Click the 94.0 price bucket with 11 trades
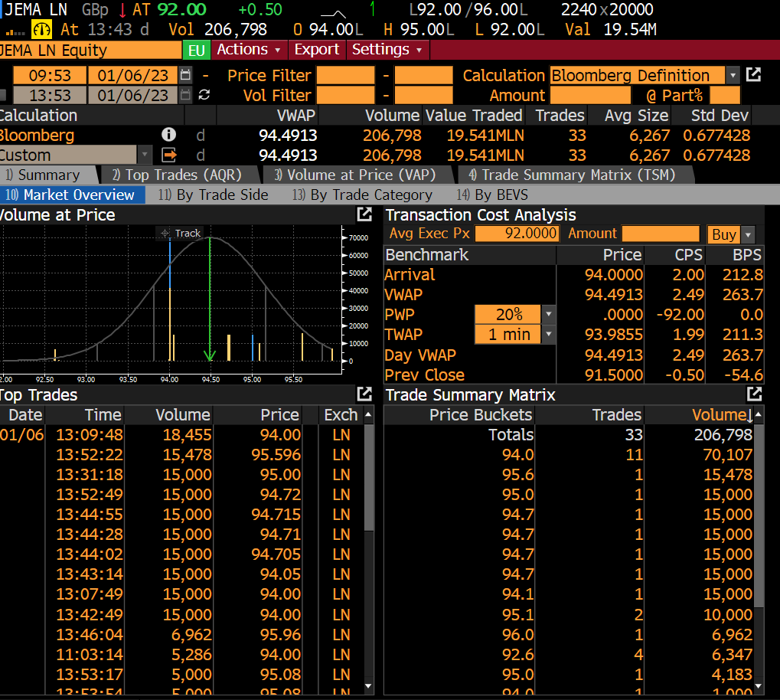This screenshot has height=700, width=780. coord(569,455)
